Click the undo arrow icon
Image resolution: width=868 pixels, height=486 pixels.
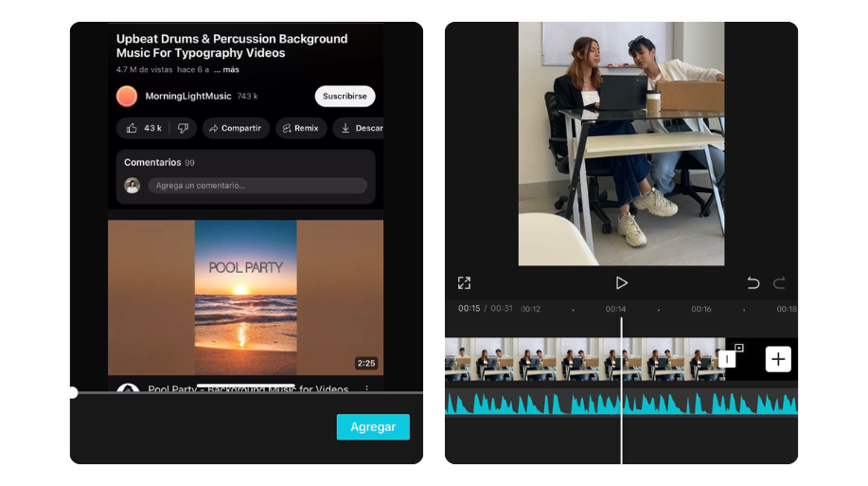(x=753, y=283)
